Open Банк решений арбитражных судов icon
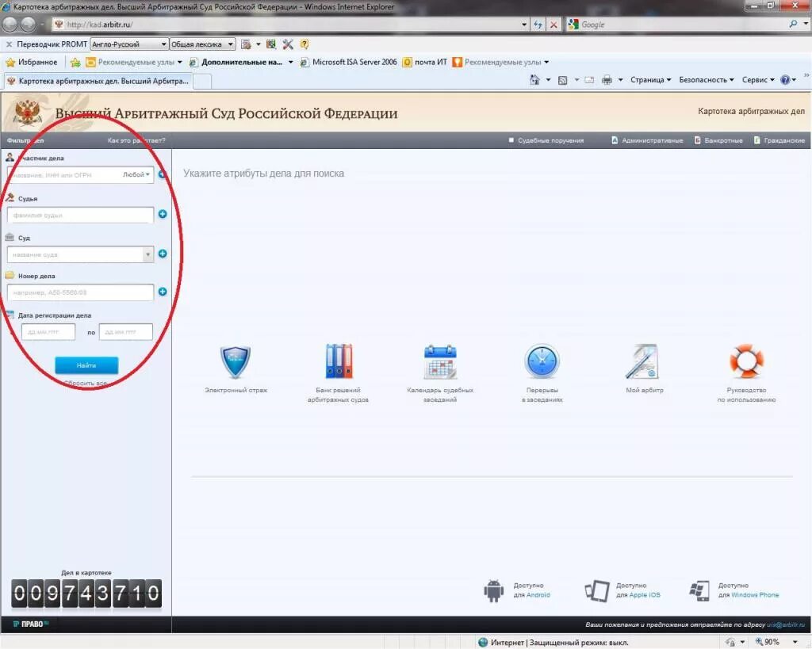This screenshot has width=812, height=649. point(339,361)
